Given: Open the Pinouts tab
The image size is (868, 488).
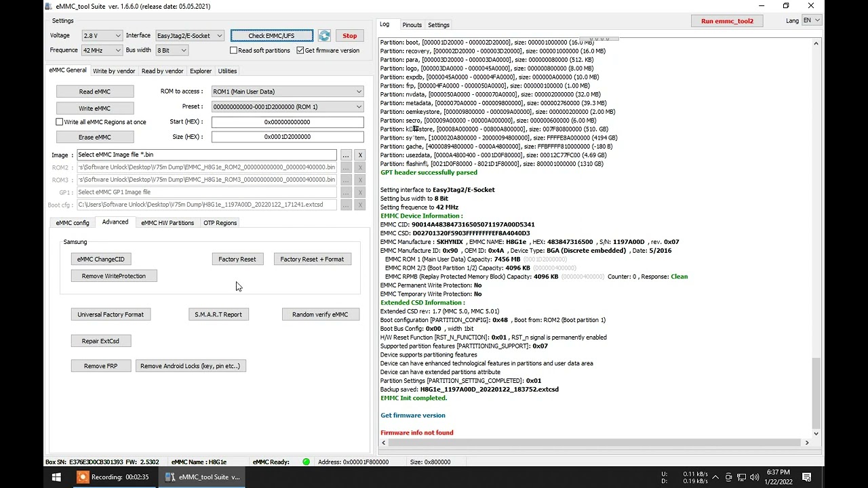Looking at the screenshot, I should coord(412,25).
